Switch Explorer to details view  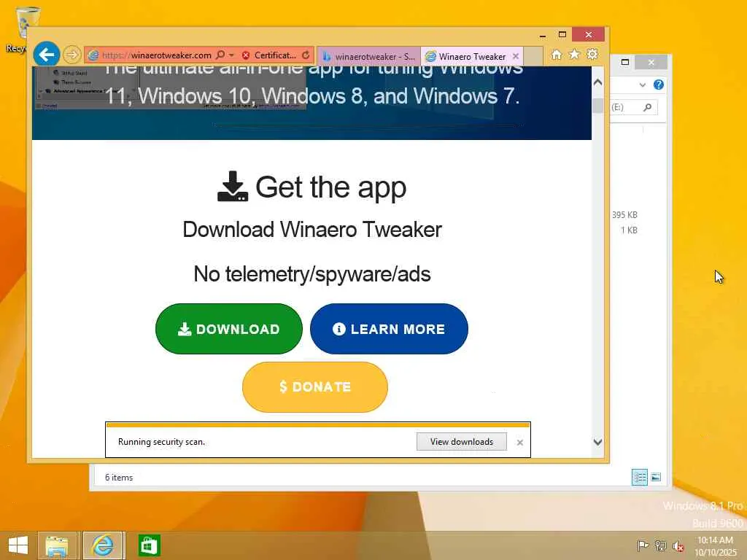click(x=639, y=477)
